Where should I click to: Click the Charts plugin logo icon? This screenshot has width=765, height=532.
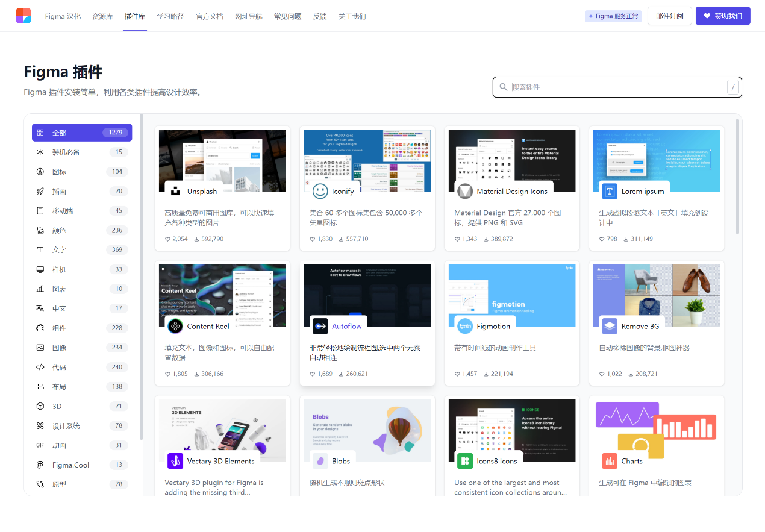click(610, 461)
